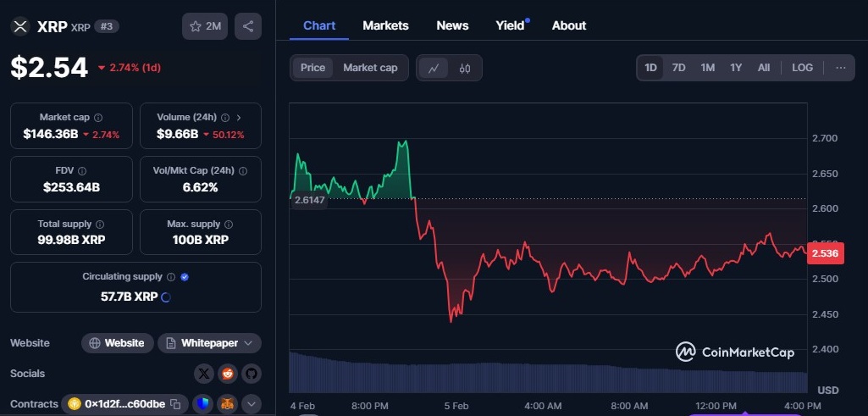The width and height of the screenshot is (868, 416).
Task: Click the 100B XRP max supply value
Action: [x=201, y=240]
